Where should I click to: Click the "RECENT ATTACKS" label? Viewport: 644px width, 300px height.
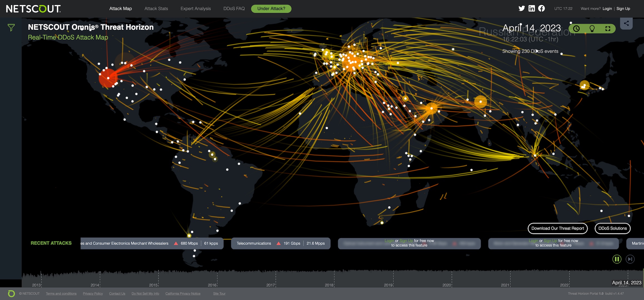(51, 243)
